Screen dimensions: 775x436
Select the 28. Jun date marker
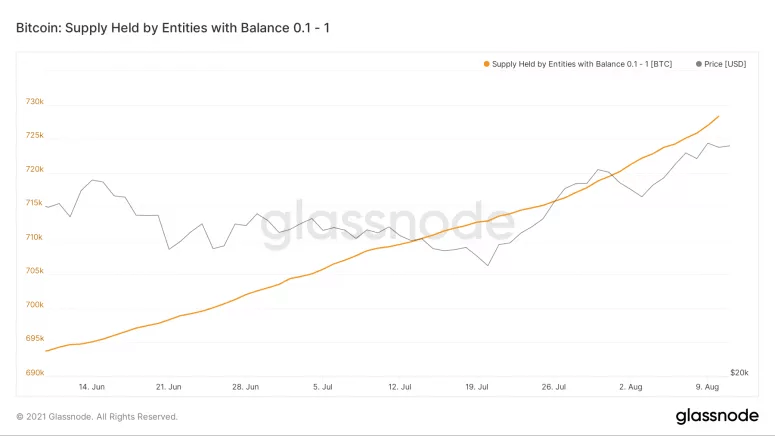click(x=246, y=386)
